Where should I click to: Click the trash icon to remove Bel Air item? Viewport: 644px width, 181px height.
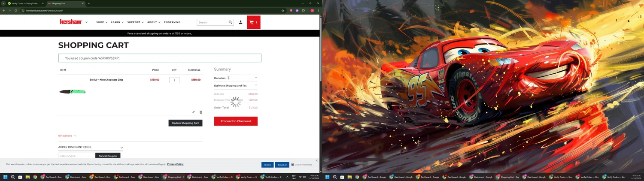click(x=200, y=112)
